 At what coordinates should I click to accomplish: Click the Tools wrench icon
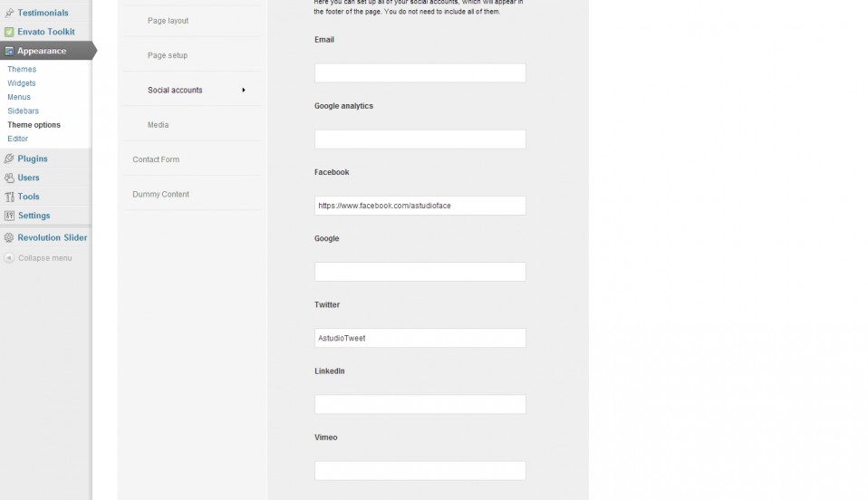tap(9, 197)
